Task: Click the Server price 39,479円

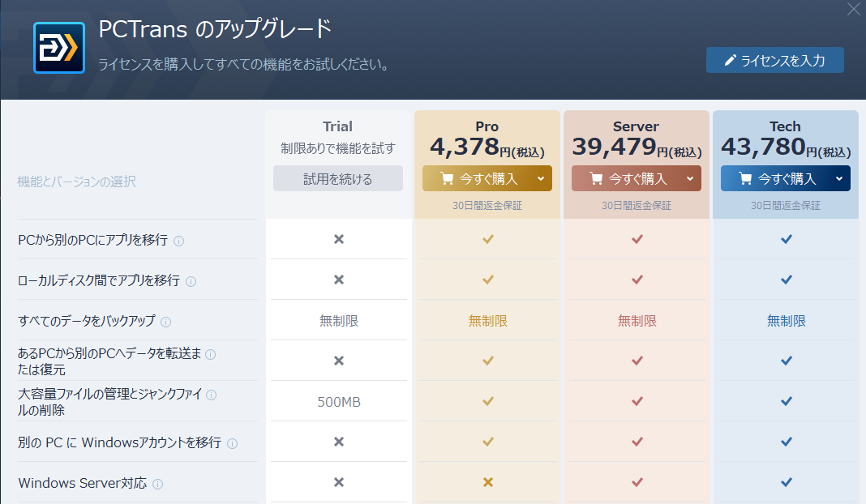Action: 637,147
